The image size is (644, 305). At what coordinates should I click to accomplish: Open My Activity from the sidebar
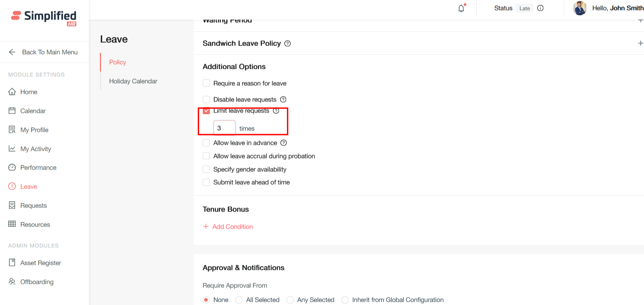click(35, 149)
